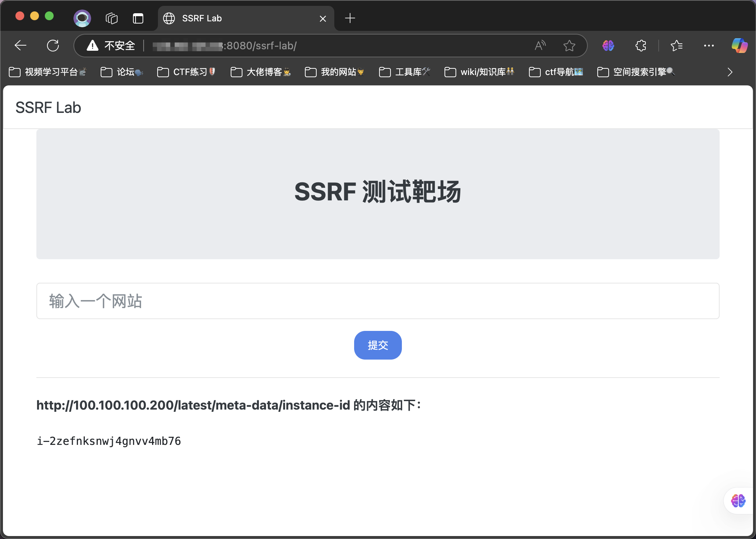Open the workspaces icon
The width and height of the screenshot is (756, 539).
click(111, 18)
